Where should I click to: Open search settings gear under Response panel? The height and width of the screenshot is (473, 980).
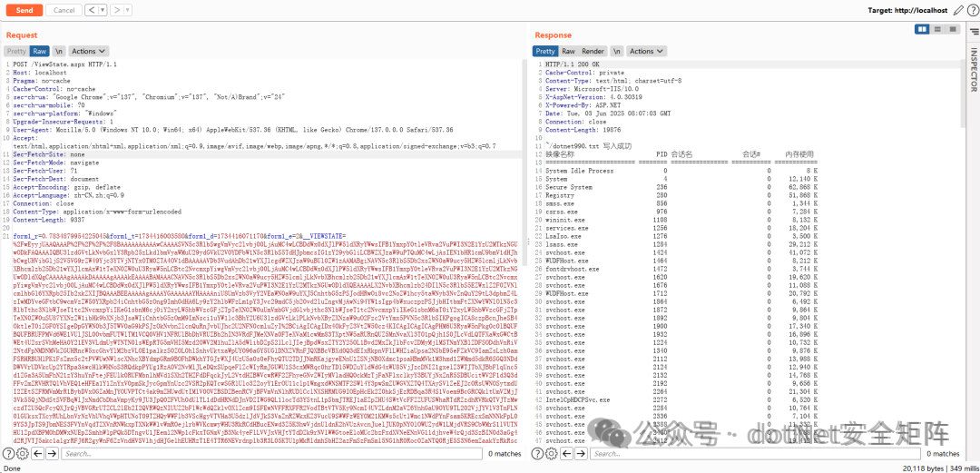pos(552,454)
